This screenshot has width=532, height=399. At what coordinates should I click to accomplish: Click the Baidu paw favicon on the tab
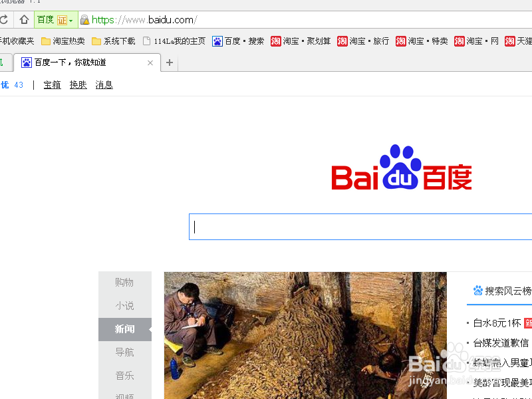click(26, 63)
